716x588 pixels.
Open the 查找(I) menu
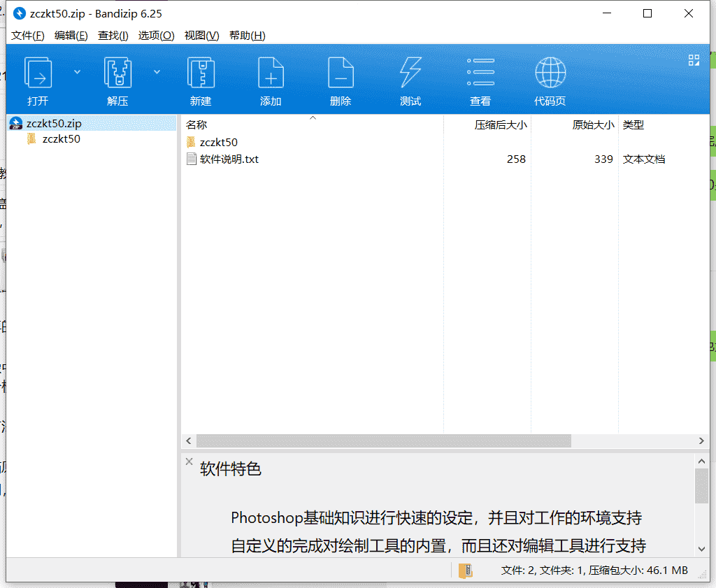pos(113,36)
